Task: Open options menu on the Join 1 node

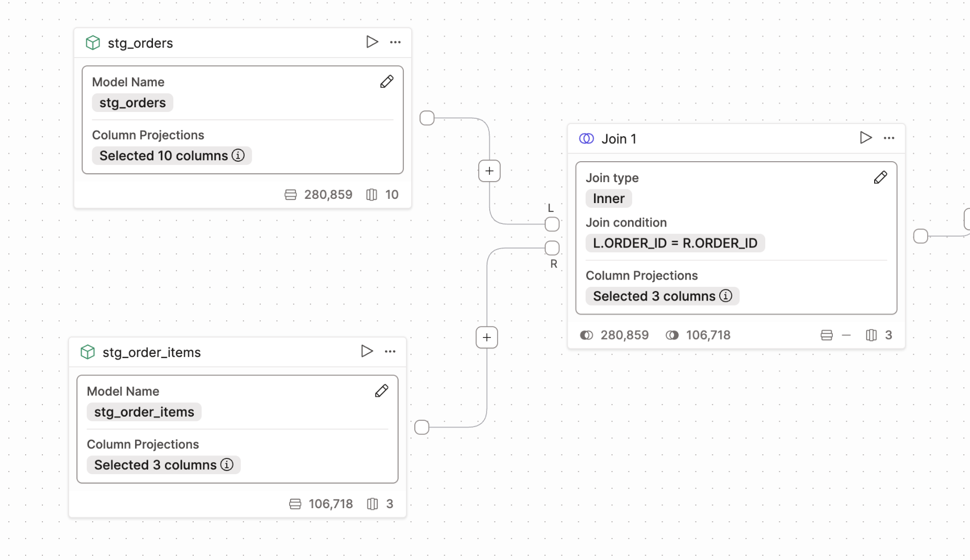Action: pos(889,138)
